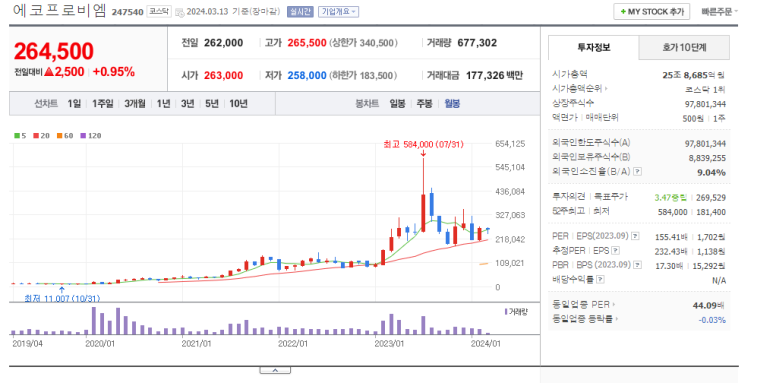
Task: Switch candle chart to 월봉
Action: point(452,104)
